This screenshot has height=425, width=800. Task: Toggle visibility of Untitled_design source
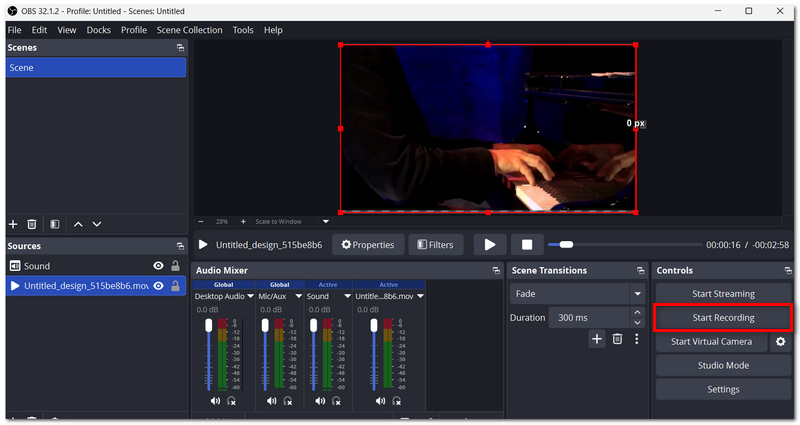pos(159,286)
